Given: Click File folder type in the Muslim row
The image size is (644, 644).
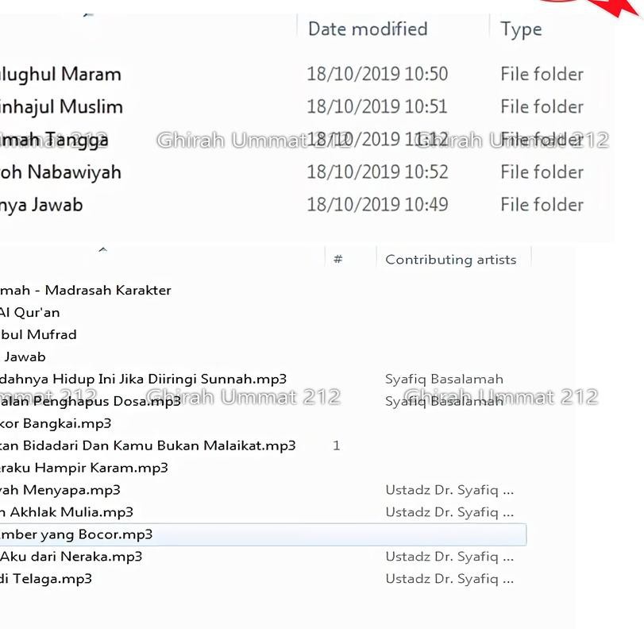Looking at the screenshot, I should (x=542, y=106).
